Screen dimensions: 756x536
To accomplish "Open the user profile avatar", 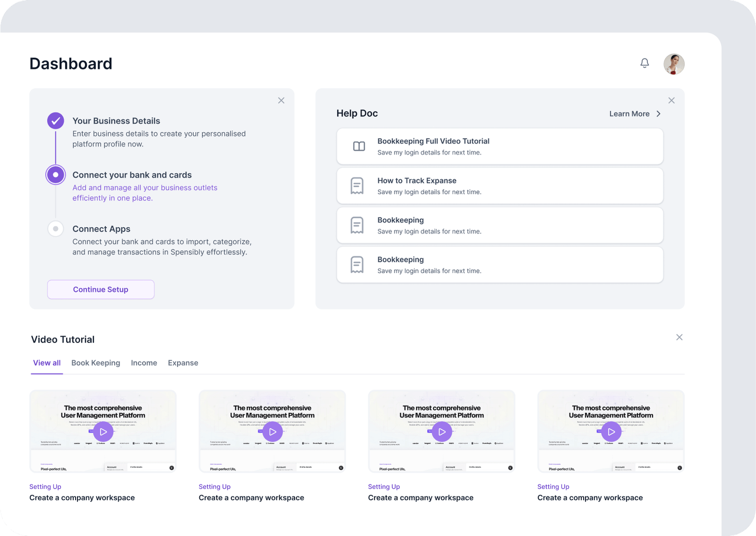I will tap(674, 64).
